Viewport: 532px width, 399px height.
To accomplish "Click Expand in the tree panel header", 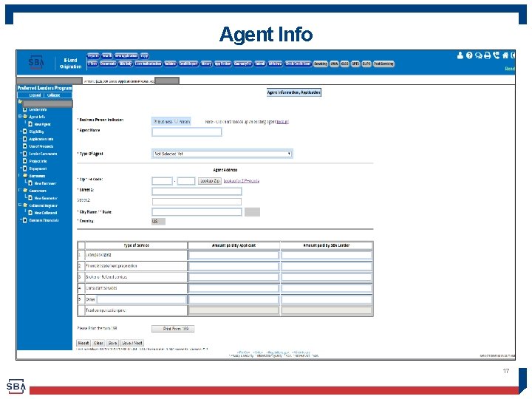I will tap(35, 95).
